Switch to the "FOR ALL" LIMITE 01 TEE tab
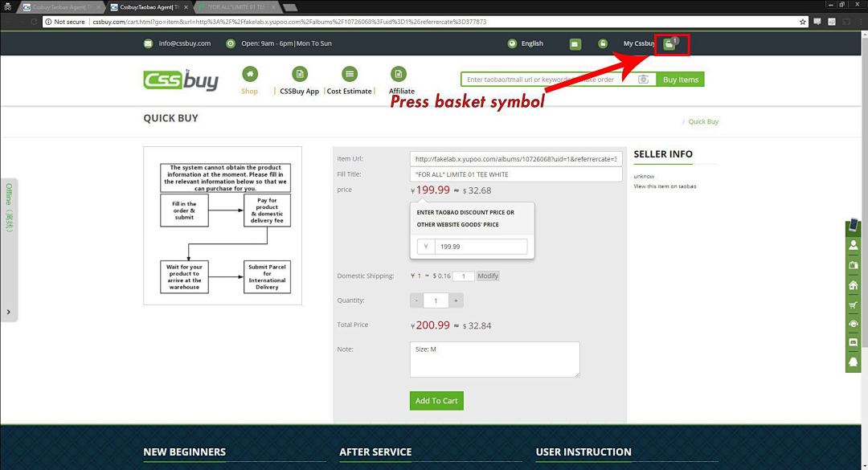 (x=237, y=7)
